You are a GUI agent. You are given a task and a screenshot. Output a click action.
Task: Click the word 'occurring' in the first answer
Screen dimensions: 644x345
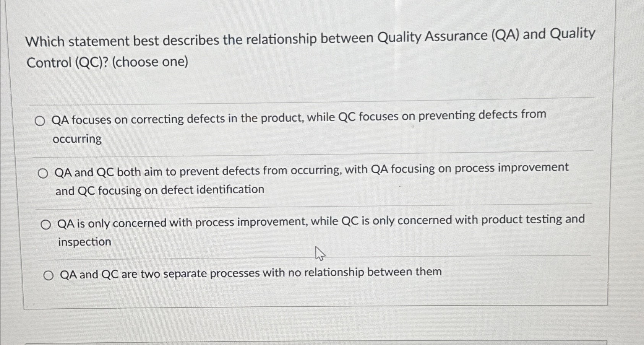pyautogui.click(x=76, y=139)
